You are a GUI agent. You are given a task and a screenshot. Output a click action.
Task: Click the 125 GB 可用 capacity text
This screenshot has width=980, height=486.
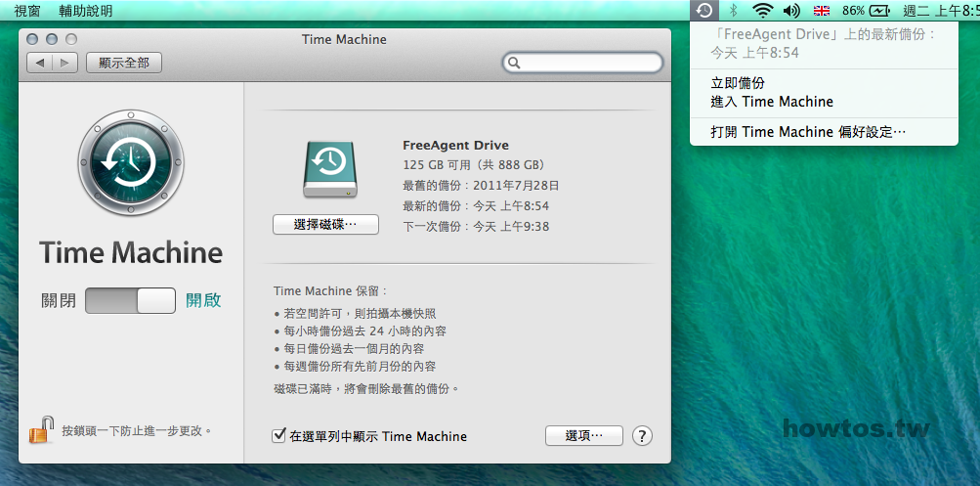click(x=475, y=165)
